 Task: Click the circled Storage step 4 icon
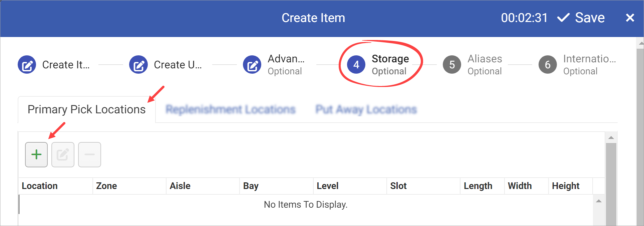coord(356,64)
